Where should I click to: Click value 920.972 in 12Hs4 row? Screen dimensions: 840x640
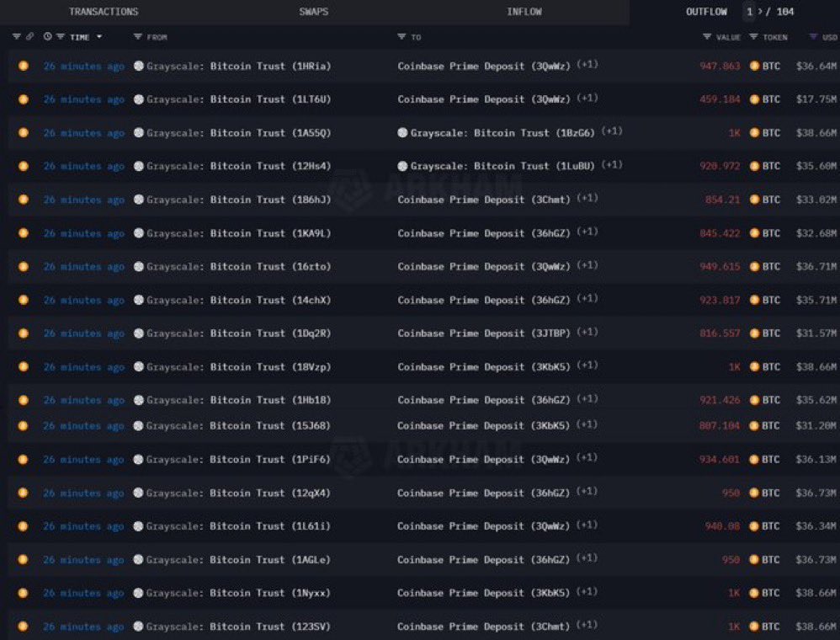coord(720,166)
